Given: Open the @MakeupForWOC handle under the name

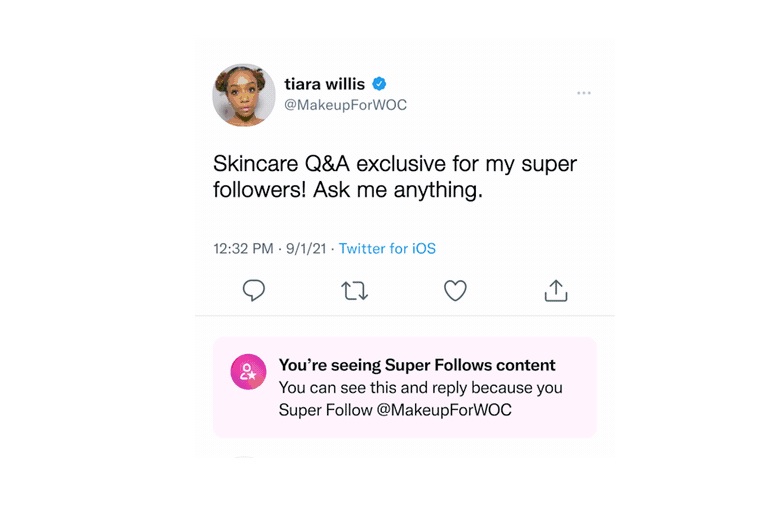Looking at the screenshot, I should (345, 105).
